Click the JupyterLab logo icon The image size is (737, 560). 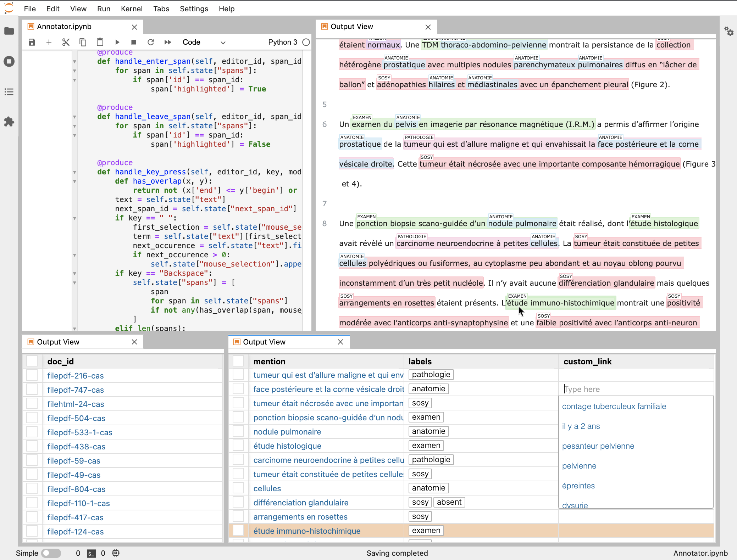(9, 9)
